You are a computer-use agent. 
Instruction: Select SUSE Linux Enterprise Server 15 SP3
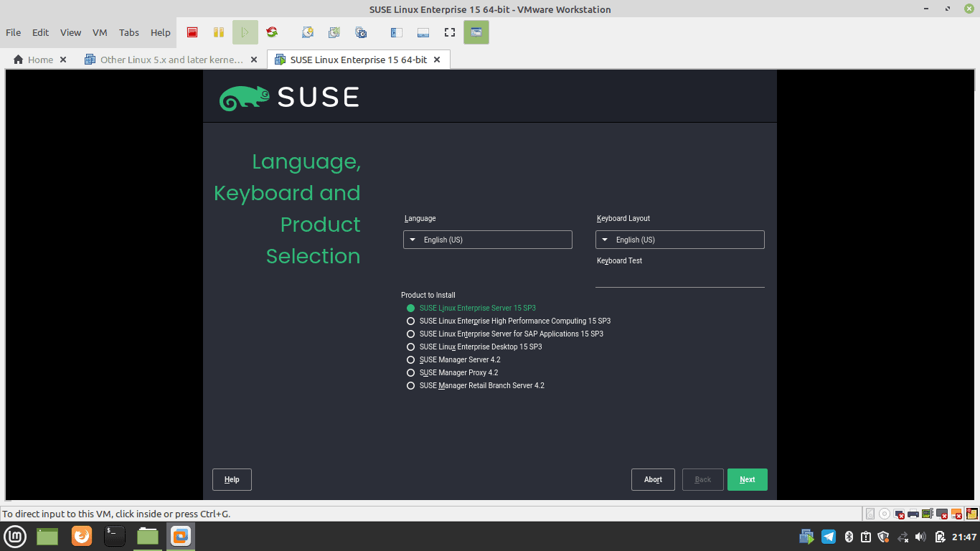coord(471,308)
